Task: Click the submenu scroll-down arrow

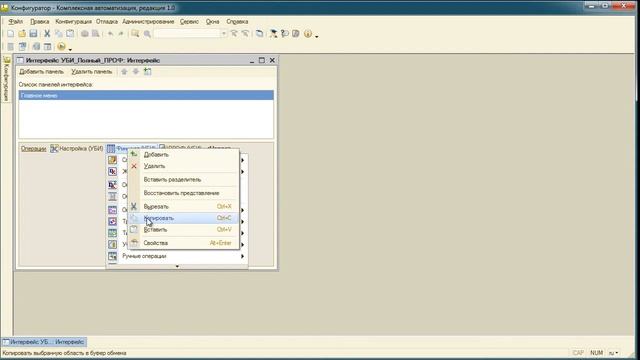Action: click(x=177, y=266)
